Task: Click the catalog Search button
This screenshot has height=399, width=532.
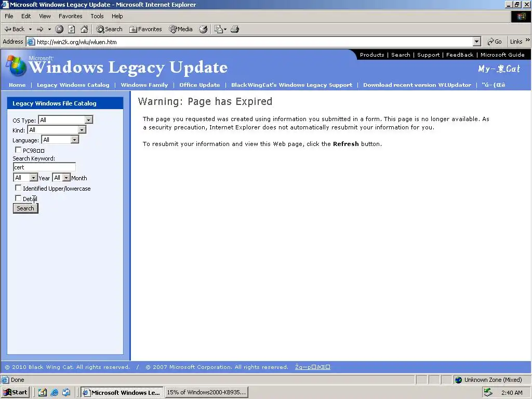Action: click(x=25, y=208)
